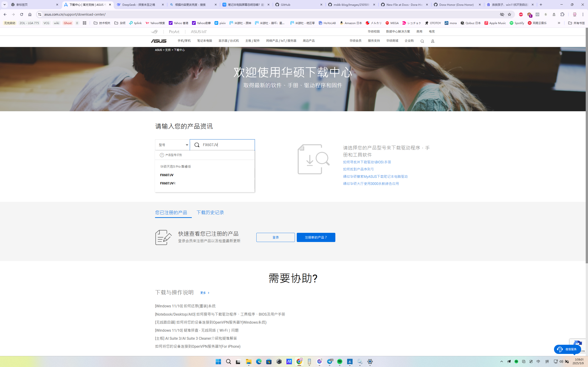588x367 pixels.
Task: Select FX607JV from the suggestion list
Action: [167, 175]
